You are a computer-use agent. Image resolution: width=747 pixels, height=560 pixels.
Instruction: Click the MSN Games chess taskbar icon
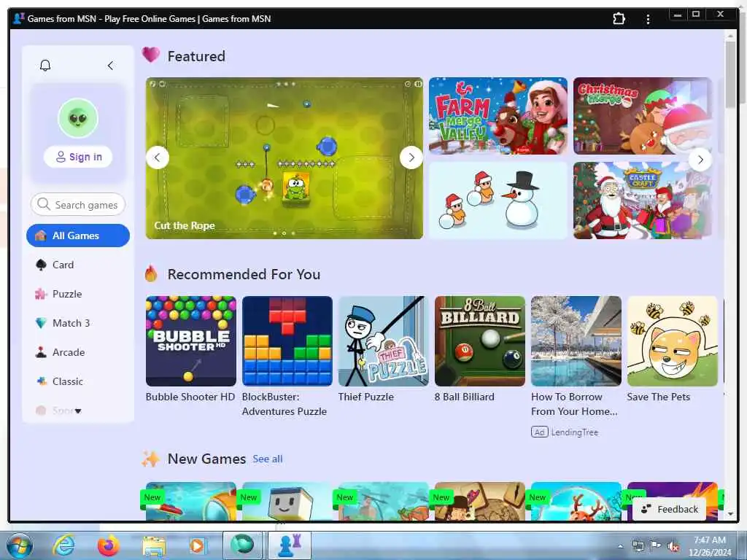click(289, 545)
